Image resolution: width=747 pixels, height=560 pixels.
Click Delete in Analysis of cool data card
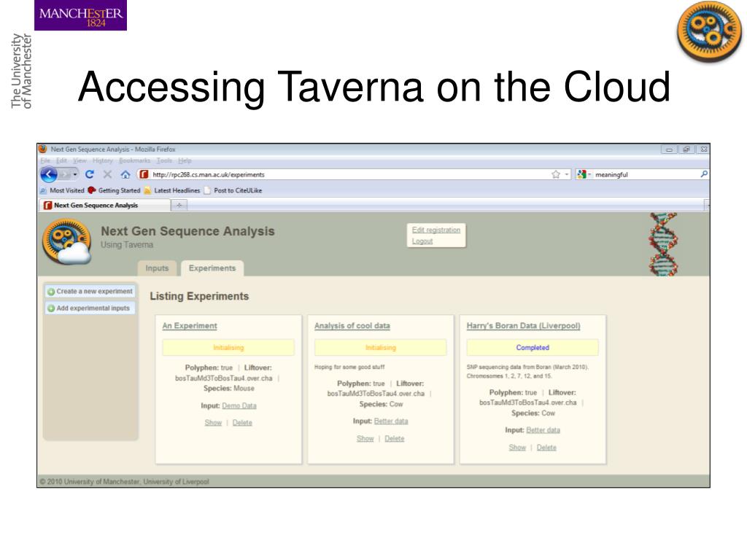tap(394, 438)
